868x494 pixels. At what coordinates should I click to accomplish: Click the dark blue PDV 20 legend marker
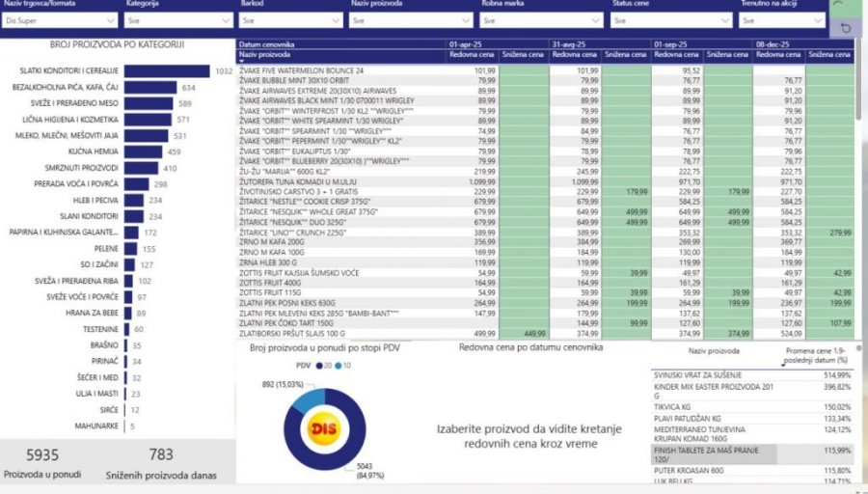(319, 366)
